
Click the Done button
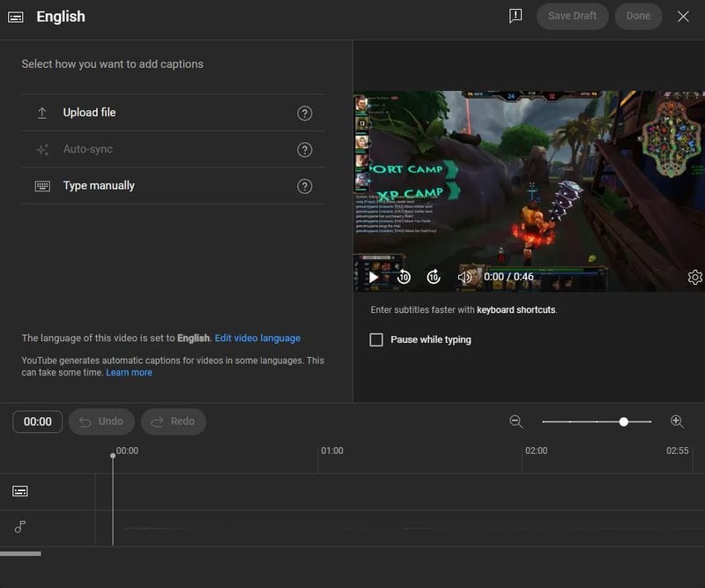coord(638,16)
